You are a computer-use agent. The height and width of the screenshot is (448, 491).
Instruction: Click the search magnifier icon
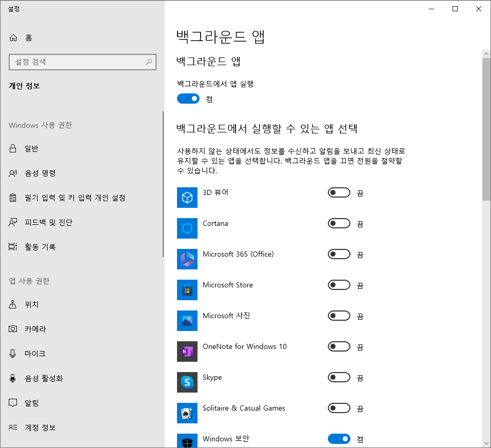coord(149,62)
